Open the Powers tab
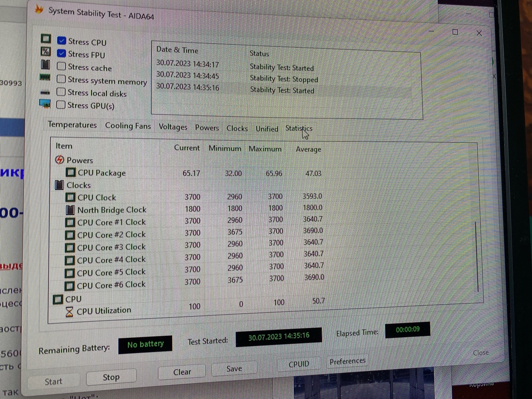This screenshot has width=532, height=399. [207, 128]
